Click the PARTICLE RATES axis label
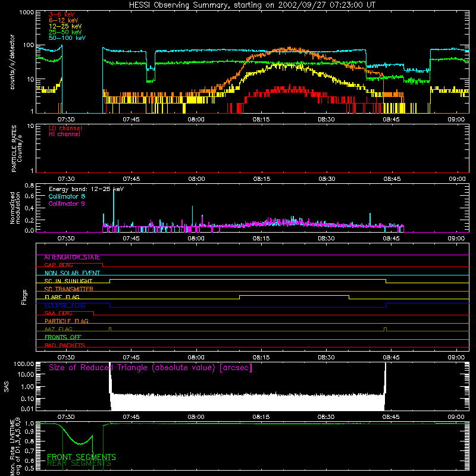Screen dimensions: 476x476 17,149
